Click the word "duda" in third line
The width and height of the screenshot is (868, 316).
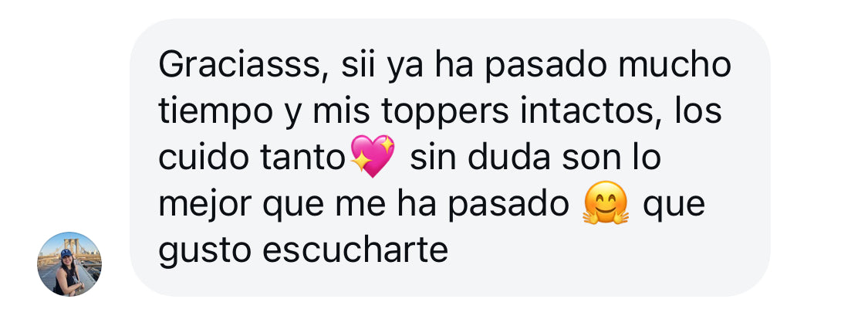click(x=509, y=158)
